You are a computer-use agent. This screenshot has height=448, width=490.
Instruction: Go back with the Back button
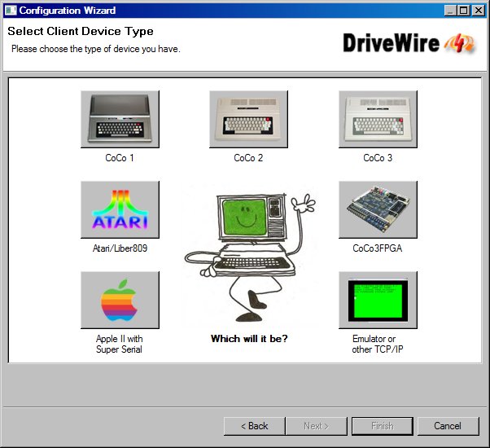255,426
